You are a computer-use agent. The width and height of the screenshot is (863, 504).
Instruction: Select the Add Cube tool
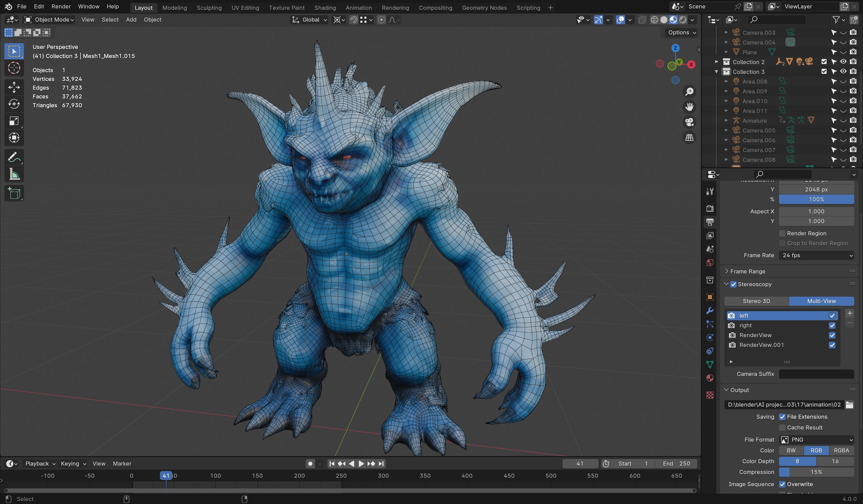(x=14, y=194)
